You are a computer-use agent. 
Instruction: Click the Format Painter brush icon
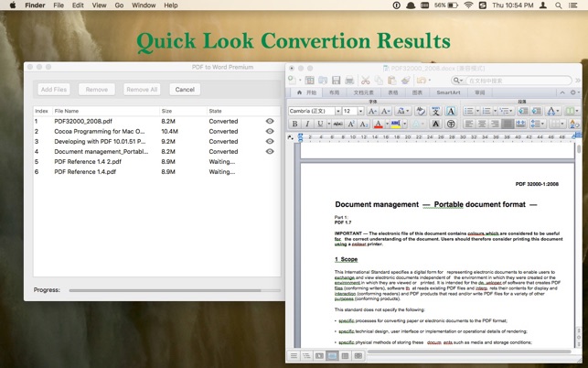[x=406, y=80]
